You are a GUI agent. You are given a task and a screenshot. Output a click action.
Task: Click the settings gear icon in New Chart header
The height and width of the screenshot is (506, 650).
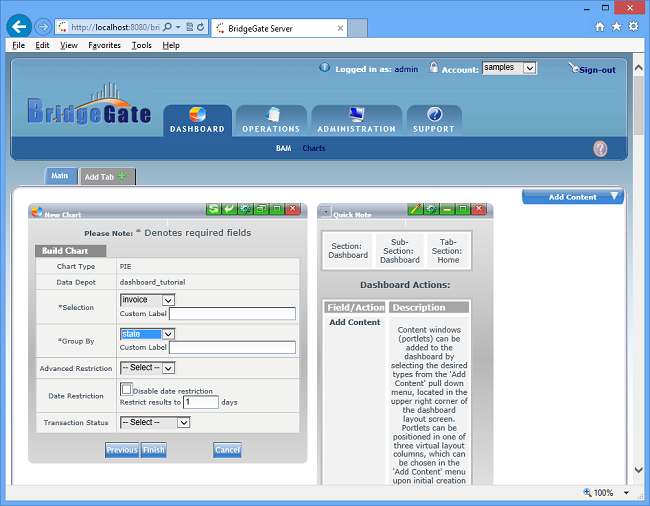click(244, 209)
